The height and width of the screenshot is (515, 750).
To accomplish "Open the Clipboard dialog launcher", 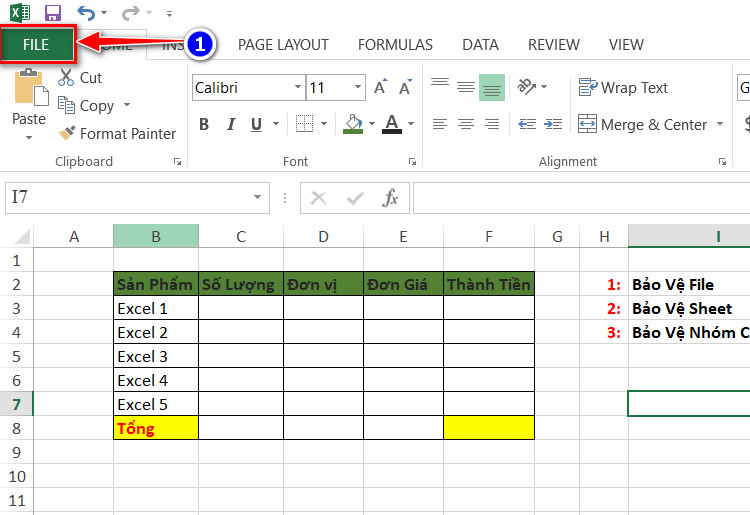I will pyautogui.click(x=177, y=162).
